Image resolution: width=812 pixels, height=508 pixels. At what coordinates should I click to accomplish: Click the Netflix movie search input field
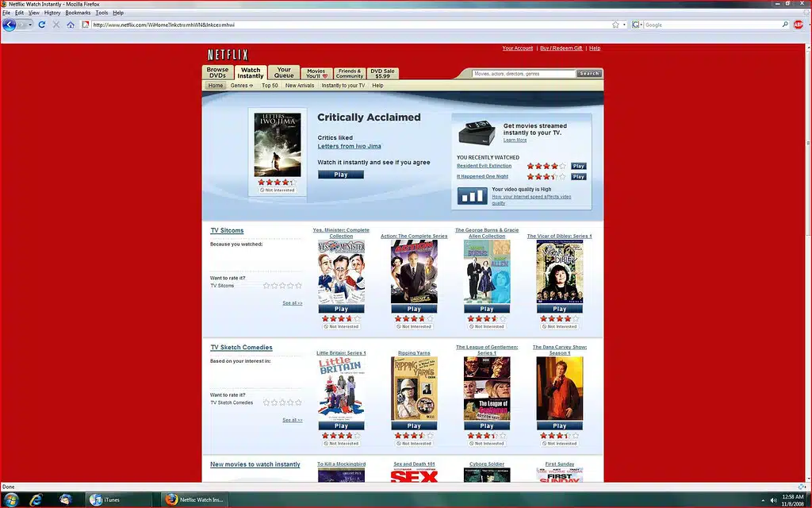click(x=523, y=74)
